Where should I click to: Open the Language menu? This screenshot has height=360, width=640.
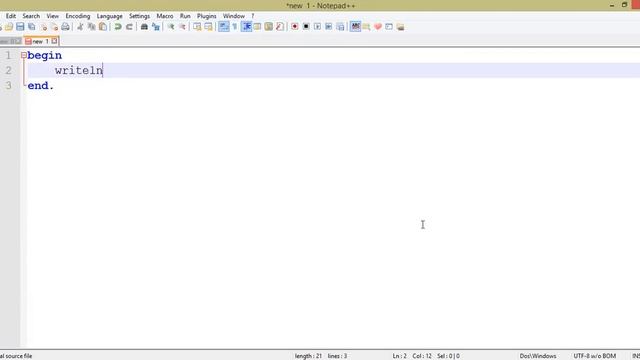click(109, 16)
